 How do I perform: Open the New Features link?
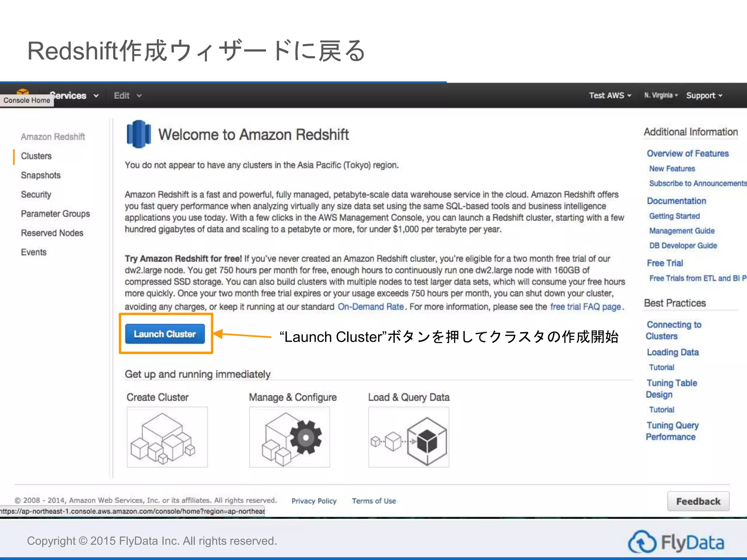(672, 168)
